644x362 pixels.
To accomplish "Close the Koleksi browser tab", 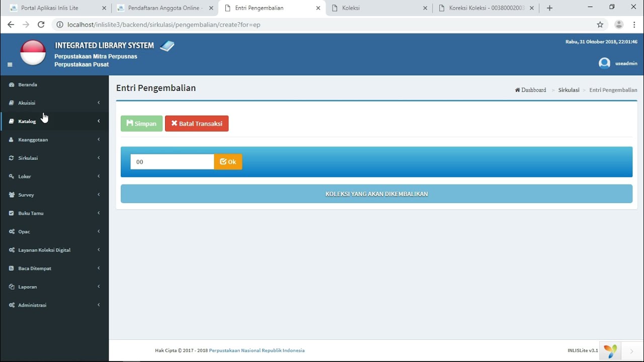I will [425, 8].
